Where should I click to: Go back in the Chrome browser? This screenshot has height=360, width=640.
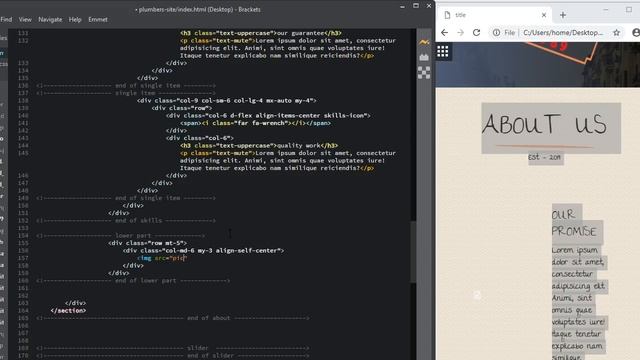[x=444, y=32]
